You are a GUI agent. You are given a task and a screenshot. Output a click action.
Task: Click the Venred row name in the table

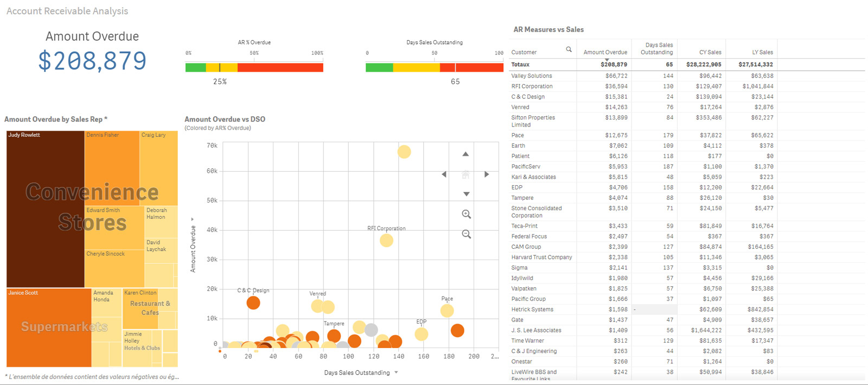(x=520, y=107)
